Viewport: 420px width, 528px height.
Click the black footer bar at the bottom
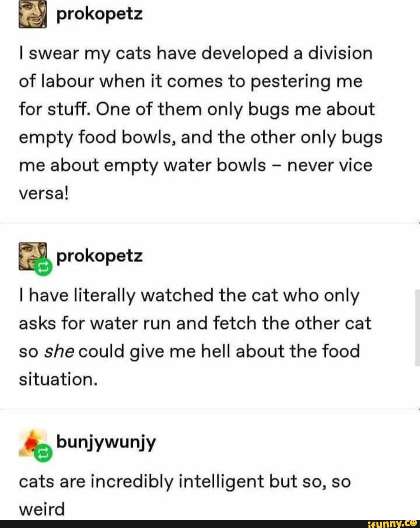[x=210, y=524]
